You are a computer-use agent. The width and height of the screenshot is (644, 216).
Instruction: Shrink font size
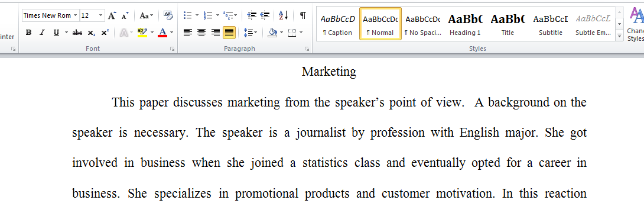tap(125, 15)
